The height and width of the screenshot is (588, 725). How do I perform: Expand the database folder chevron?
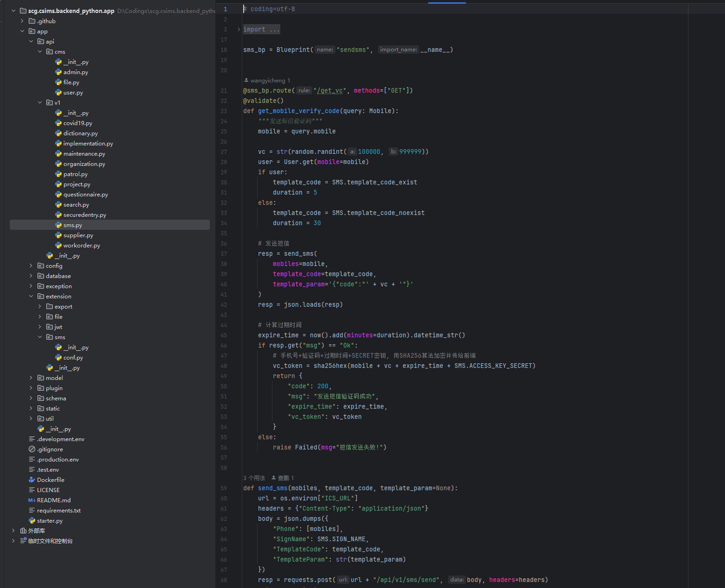(31, 276)
